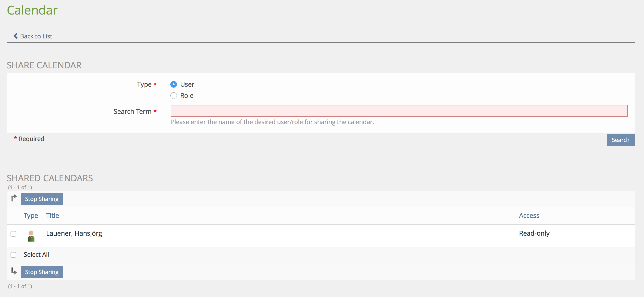Focus the Search Term input field

(399, 111)
